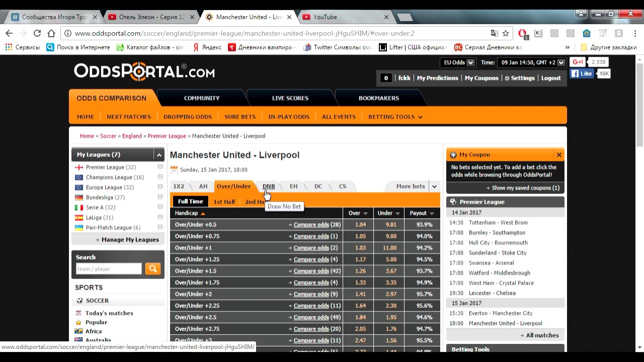Image resolution: width=644 pixels, height=362 pixels.
Task: Open the Today's matches sidebar item
Action: [x=109, y=313]
